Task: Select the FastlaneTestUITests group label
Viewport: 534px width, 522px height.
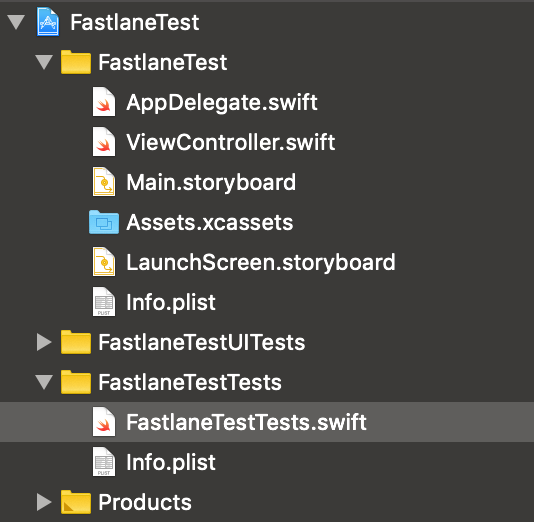Action: point(202,342)
